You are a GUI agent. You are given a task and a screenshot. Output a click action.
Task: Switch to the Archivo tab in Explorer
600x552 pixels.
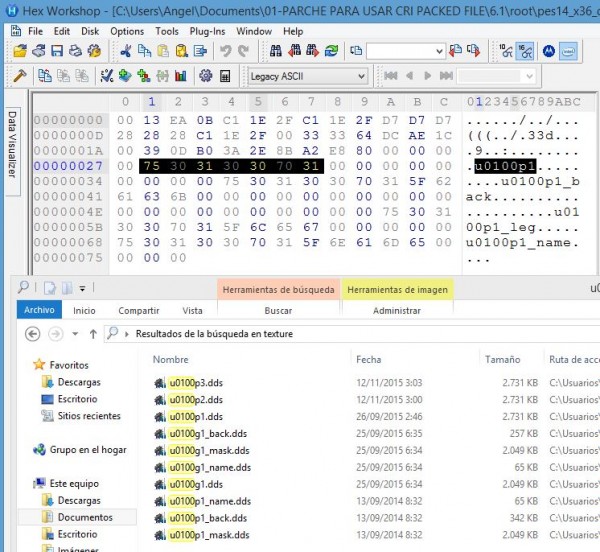(x=39, y=310)
